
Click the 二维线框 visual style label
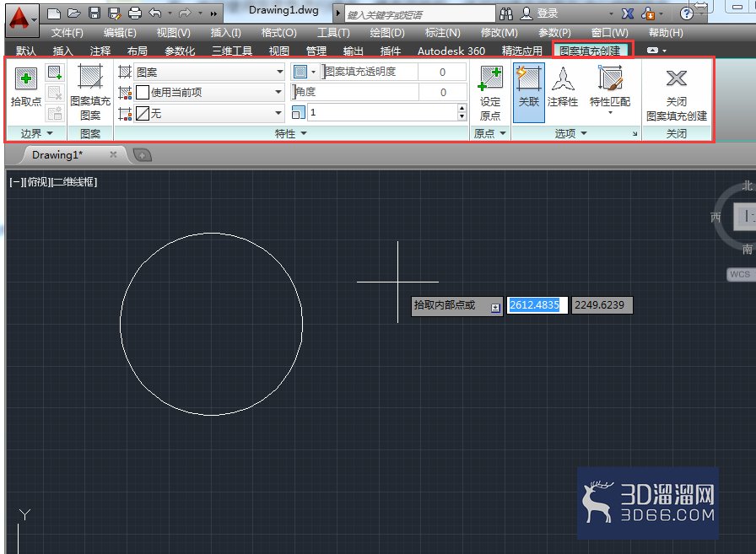pyautogui.click(x=73, y=182)
